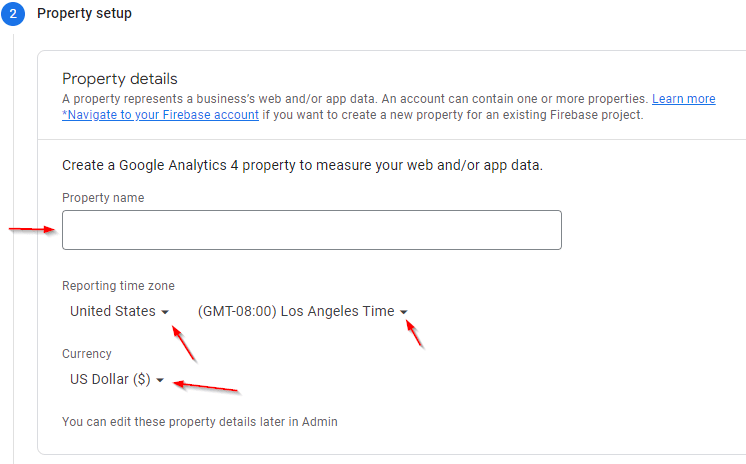Click the Property details section title
Image resolution: width=746 pixels, height=464 pixels.
tap(119, 78)
